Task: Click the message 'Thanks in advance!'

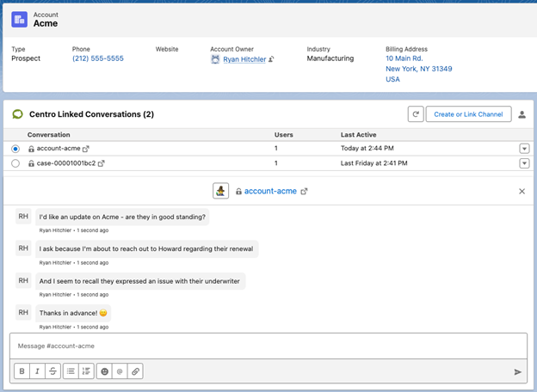Action: pos(73,313)
